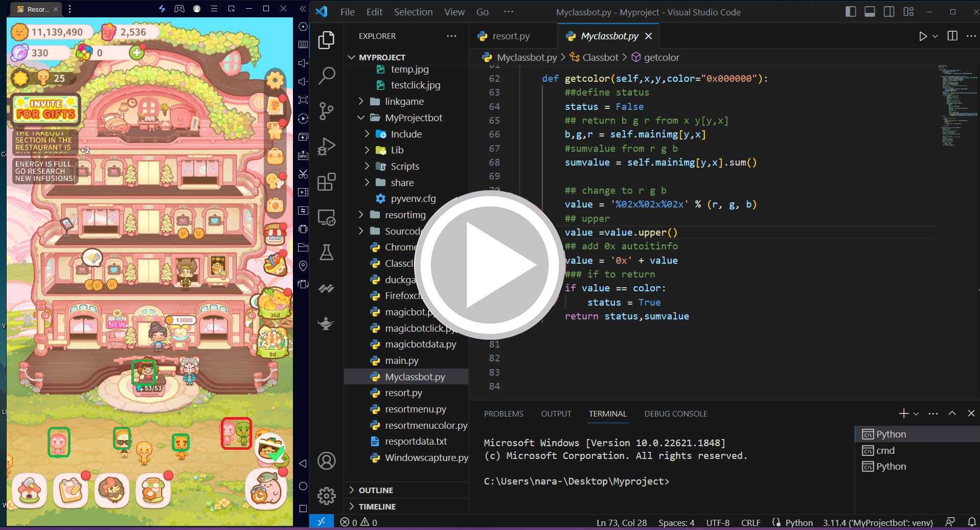Change the CRLF line ending setting
980x530 pixels.
tap(750, 522)
